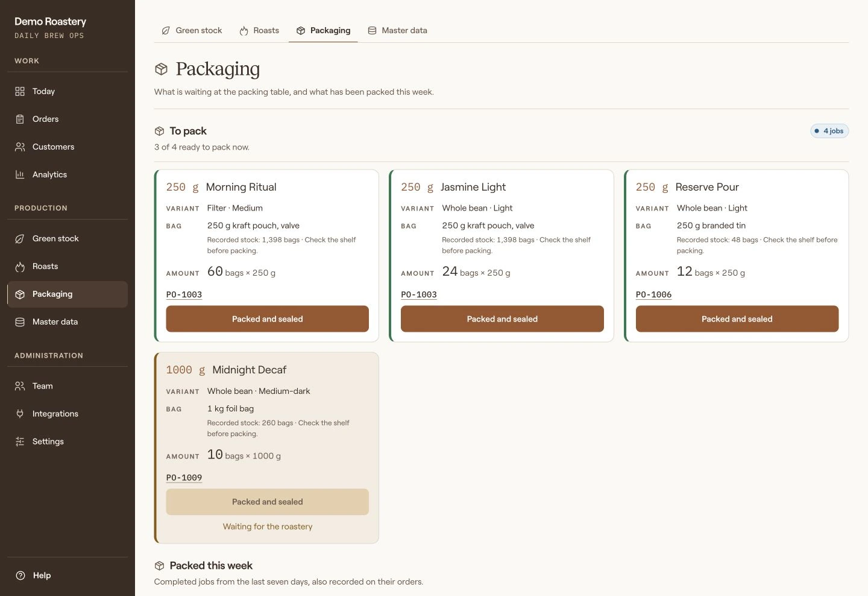Click the Midnight Decaf card title
868x596 pixels.
[249, 370]
